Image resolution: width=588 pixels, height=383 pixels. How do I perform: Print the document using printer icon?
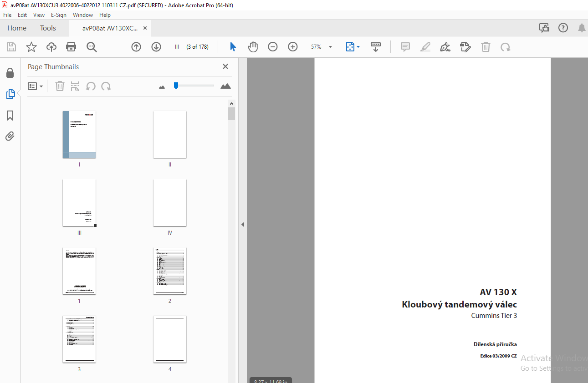click(71, 47)
